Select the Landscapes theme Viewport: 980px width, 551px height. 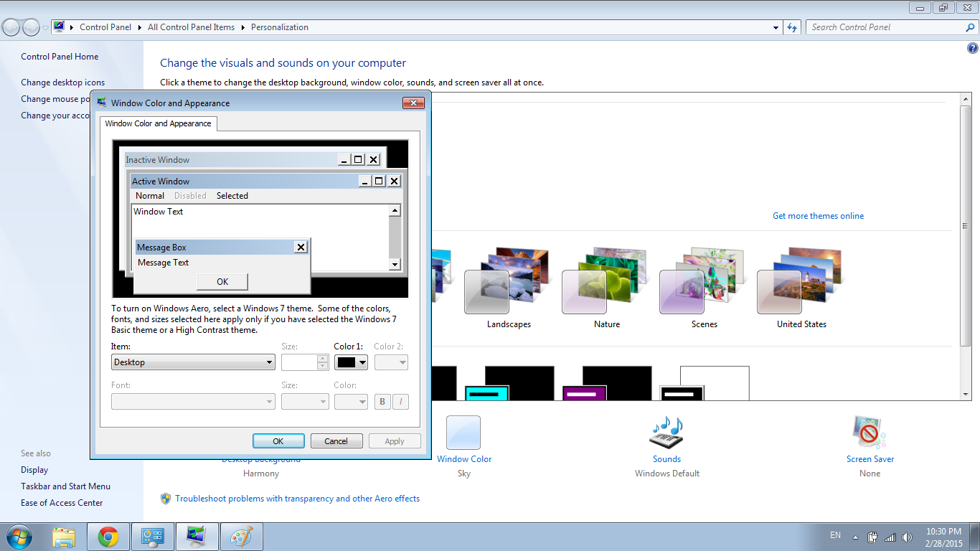[x=509, y=288]
